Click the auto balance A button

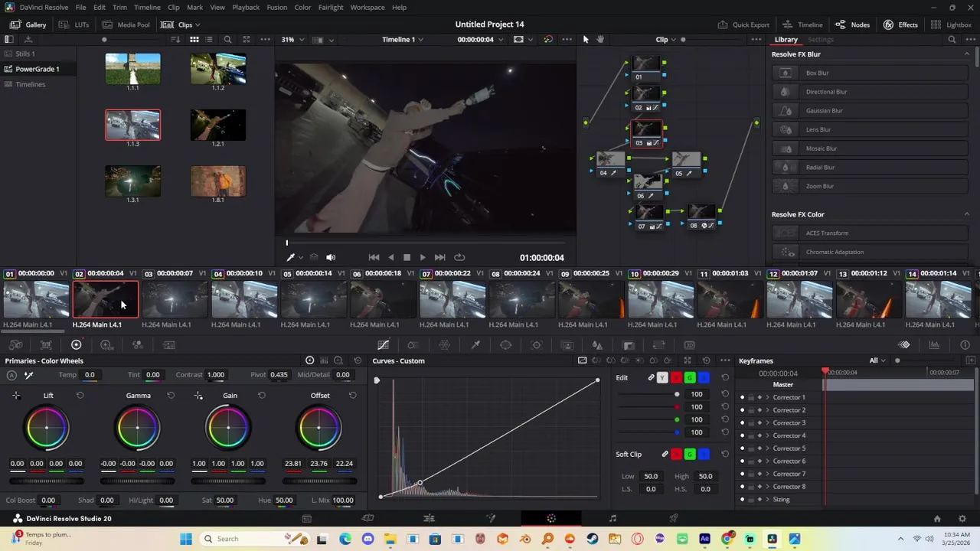pyautogui.click(x=11, y=375)
